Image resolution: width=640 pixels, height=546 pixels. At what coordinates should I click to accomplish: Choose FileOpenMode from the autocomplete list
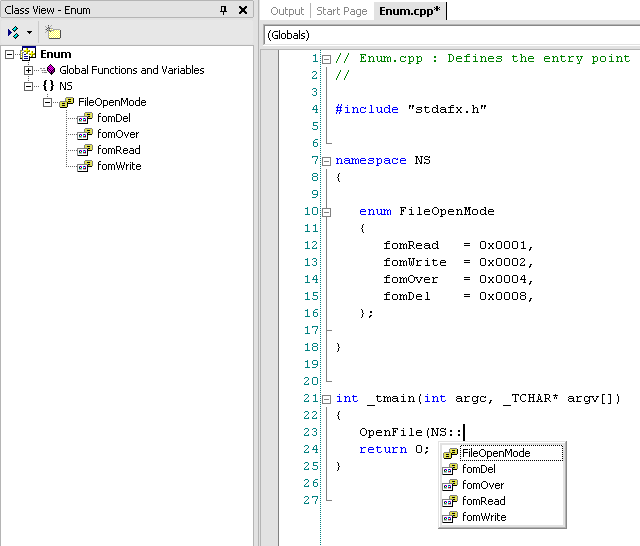496,453
